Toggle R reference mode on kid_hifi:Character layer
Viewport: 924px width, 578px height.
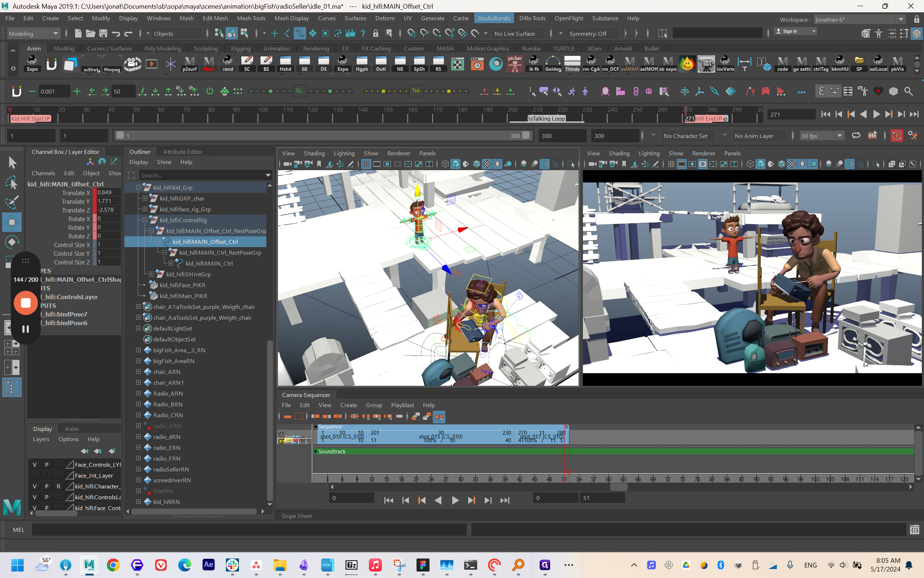(x=58, y=486)
